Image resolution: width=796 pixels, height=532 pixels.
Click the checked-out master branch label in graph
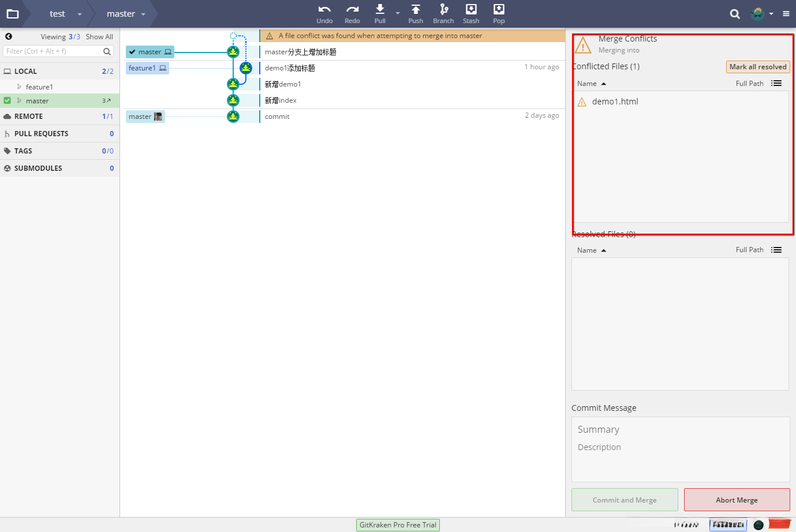click(150, 52)
